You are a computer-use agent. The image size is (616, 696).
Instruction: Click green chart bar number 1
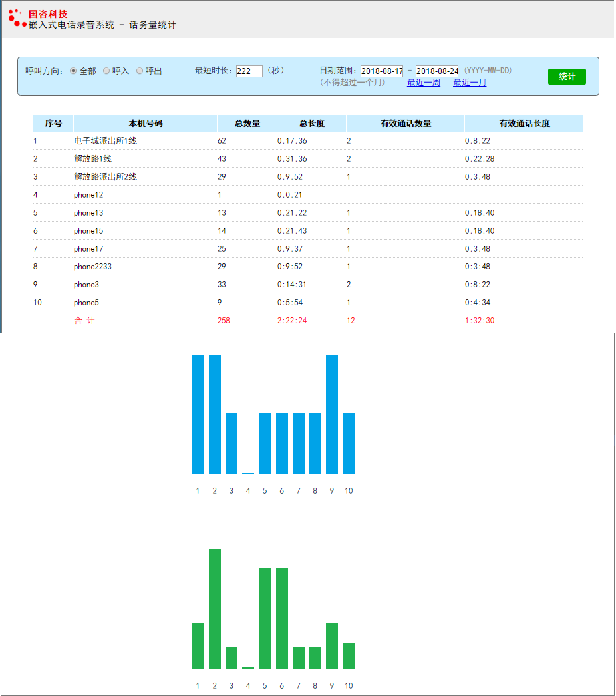click(198, 645)
